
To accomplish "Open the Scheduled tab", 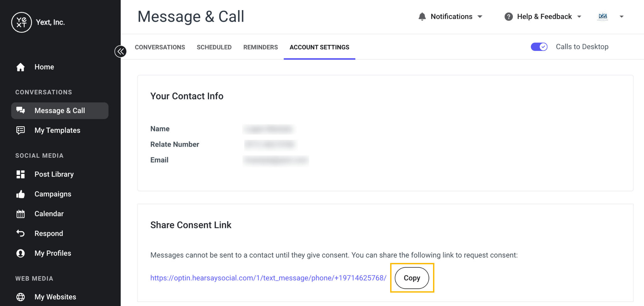I will tap(214, 47).
